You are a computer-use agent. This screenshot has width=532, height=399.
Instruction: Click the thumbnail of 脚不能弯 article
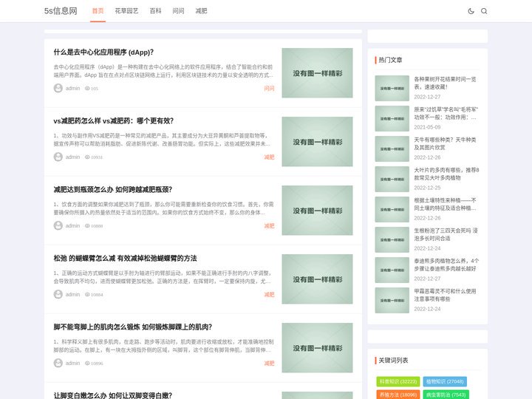click(x=317, y=348)
